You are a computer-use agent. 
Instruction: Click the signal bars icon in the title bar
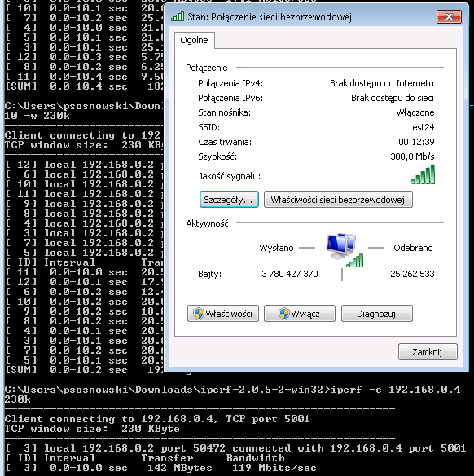[178, 16]
